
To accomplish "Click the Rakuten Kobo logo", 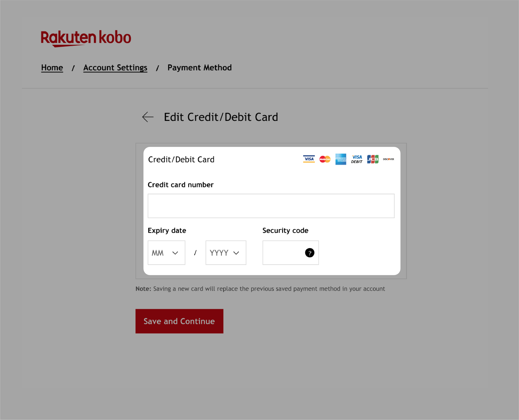I will 86,38.
